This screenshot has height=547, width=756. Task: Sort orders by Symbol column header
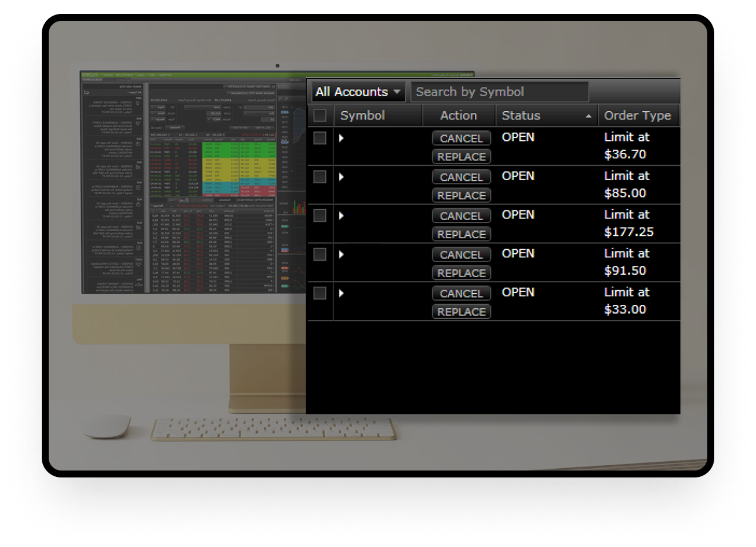click(362, 115)
